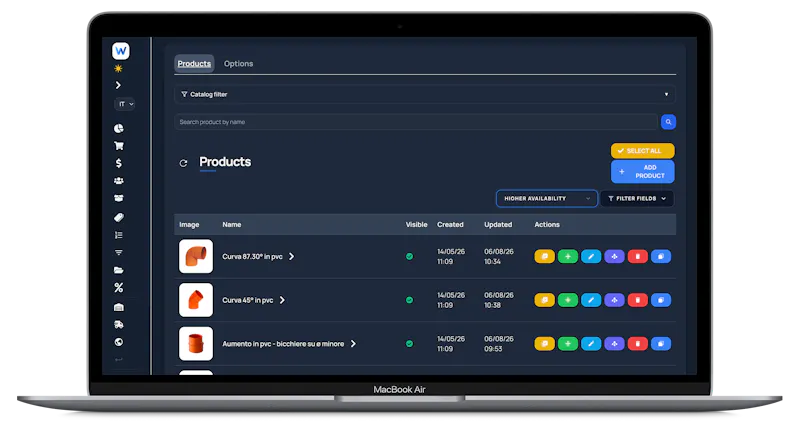Open the warehouse icon in sidebar
Viewport: 800px width, 431px height.
coord(119,307)
